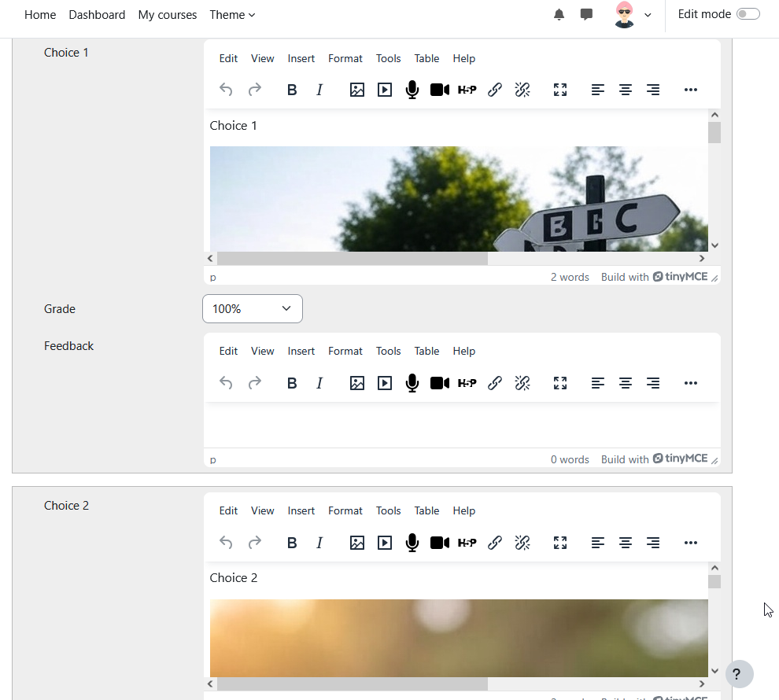Viewport: 779px width, 700px height.
Task: Click inside the empty Feedback text area
Action: [462, 425]
